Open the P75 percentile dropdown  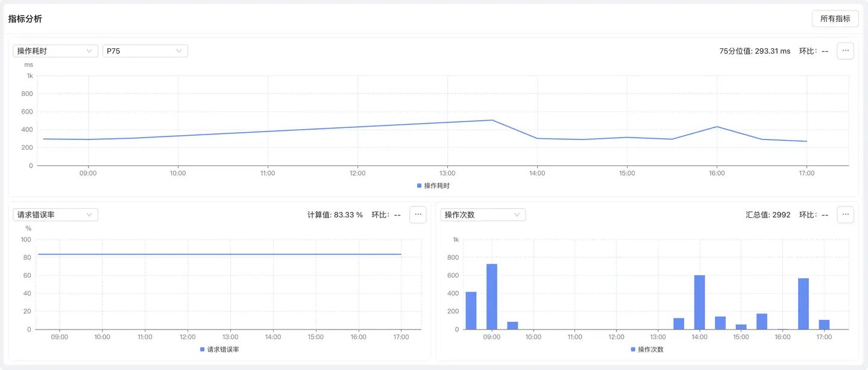pos(145,51)
